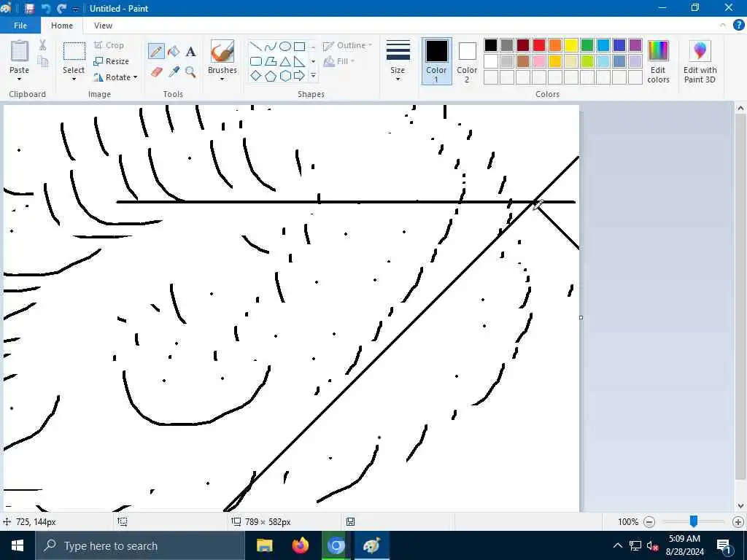The width and height of the screenshot is (747, 560).
Task: Expand the full Shapes gallery
Action: click(x=313, y=76)
